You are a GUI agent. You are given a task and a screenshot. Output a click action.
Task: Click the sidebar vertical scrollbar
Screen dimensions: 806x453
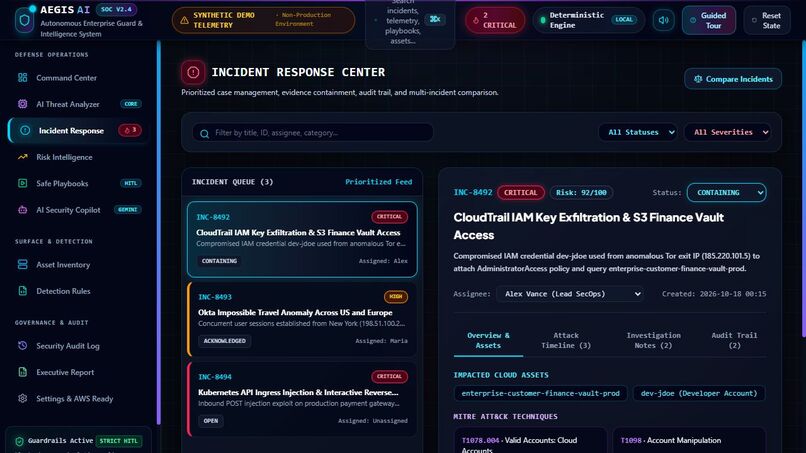click(159, 232)
